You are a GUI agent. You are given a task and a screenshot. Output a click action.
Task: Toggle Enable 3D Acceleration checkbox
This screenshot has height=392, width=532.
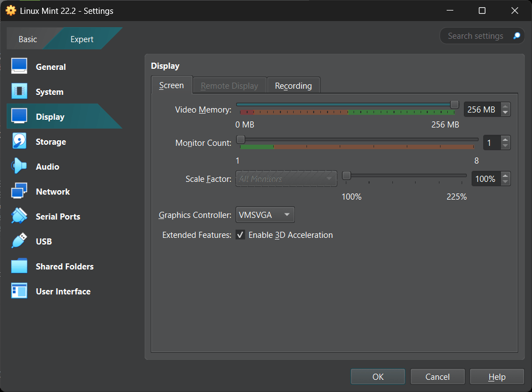click(241, 235)
